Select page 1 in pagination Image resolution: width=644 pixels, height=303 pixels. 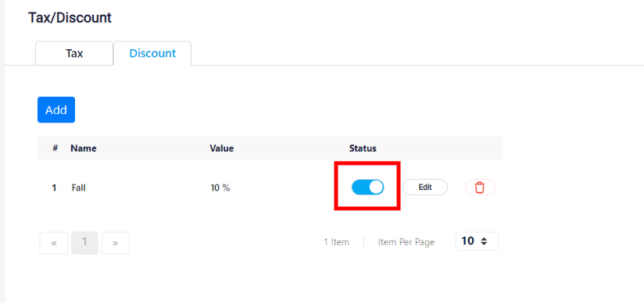click(x=84, y=243)
